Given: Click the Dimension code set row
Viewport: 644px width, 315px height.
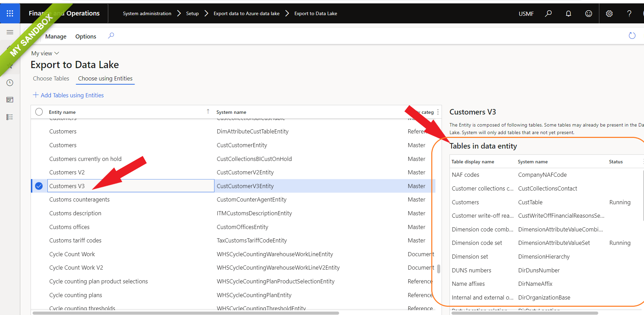Looking at the screenshot, I should pos(546,243).
